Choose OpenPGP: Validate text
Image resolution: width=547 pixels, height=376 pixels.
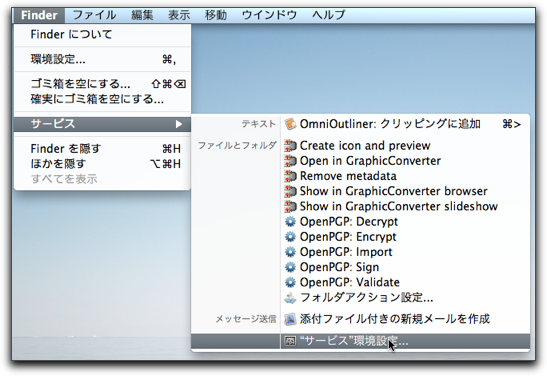350,283
